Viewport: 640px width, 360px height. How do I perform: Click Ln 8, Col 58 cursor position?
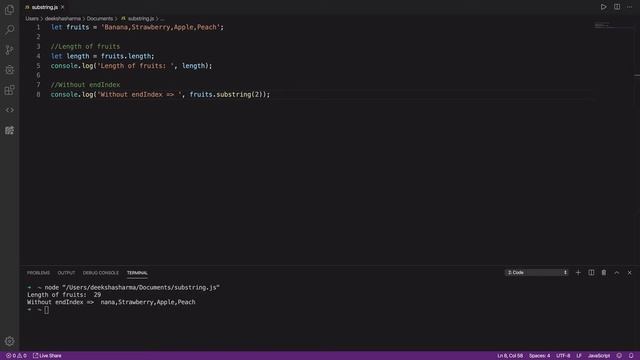[x=510, y=356]
